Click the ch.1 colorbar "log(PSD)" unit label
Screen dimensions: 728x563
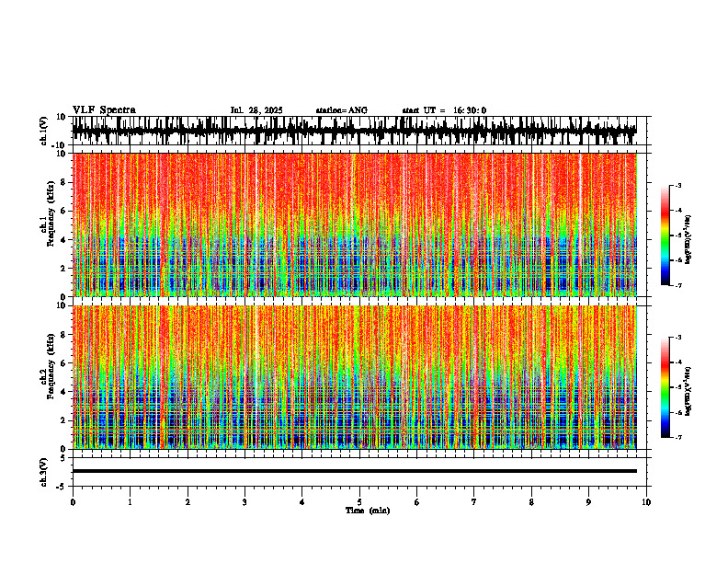[x=688, y=239]
